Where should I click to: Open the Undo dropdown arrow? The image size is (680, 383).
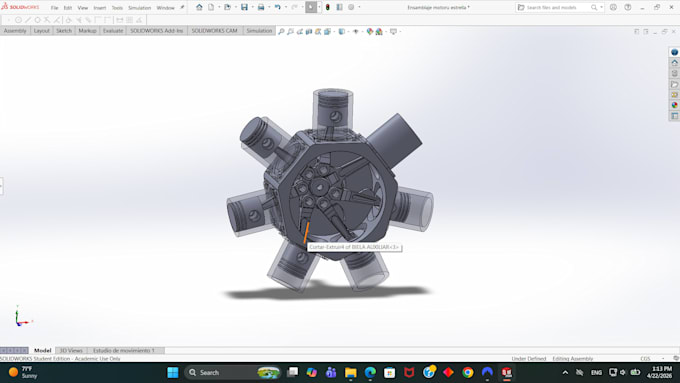click(x=285, y=7)
